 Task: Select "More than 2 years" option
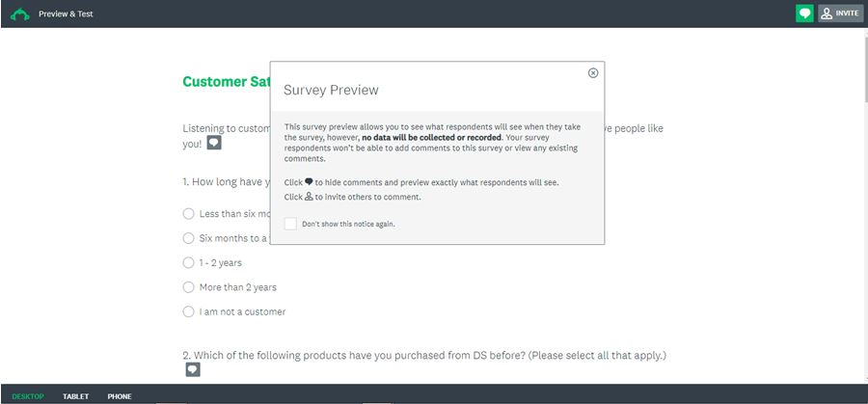point(188,287)
